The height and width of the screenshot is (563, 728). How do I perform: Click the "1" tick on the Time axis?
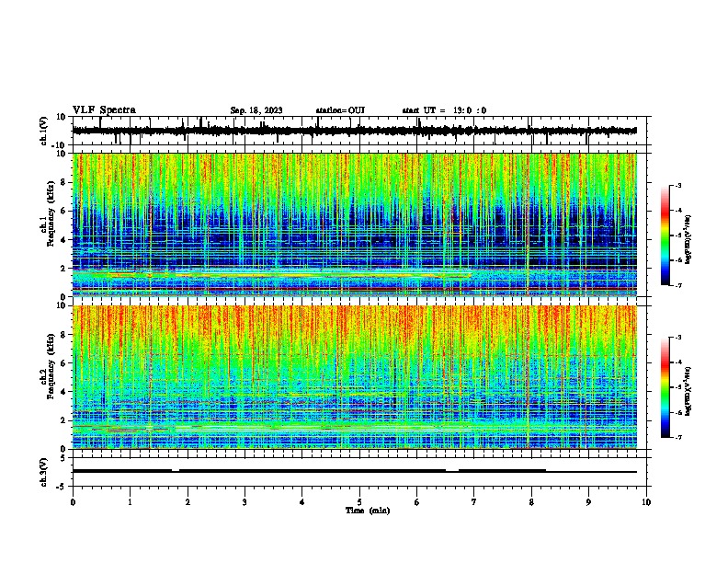130,502
